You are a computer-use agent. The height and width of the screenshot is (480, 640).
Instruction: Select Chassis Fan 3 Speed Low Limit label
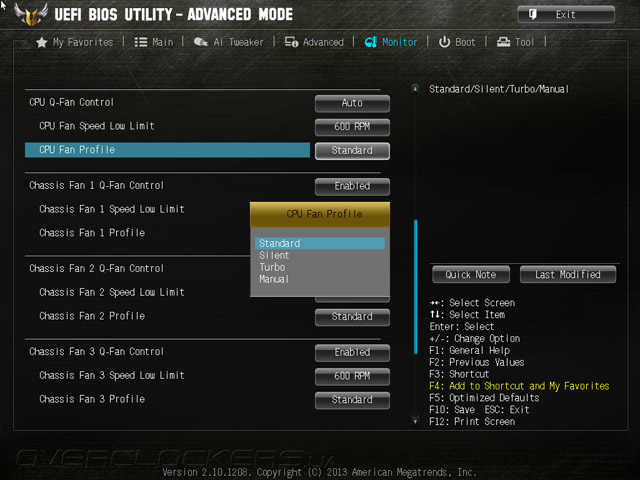click(112, 376)
